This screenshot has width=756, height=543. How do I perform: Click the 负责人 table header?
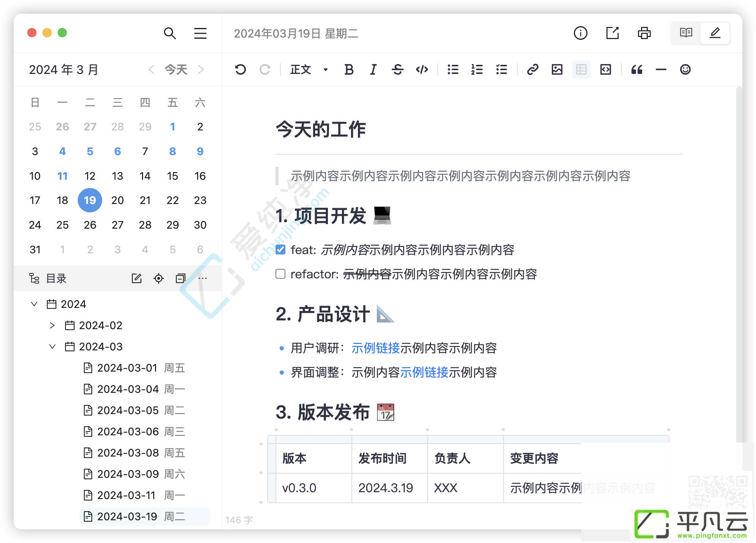tap(466, 458)
